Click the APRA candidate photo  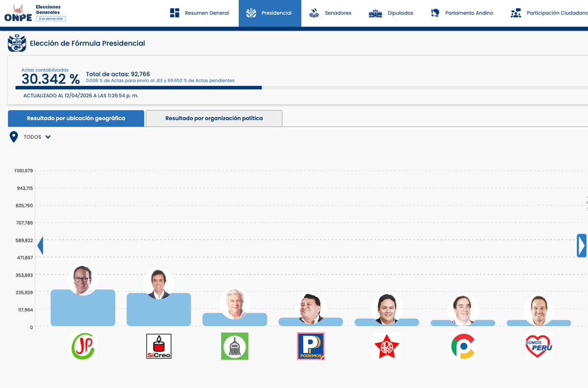(387, 310)
